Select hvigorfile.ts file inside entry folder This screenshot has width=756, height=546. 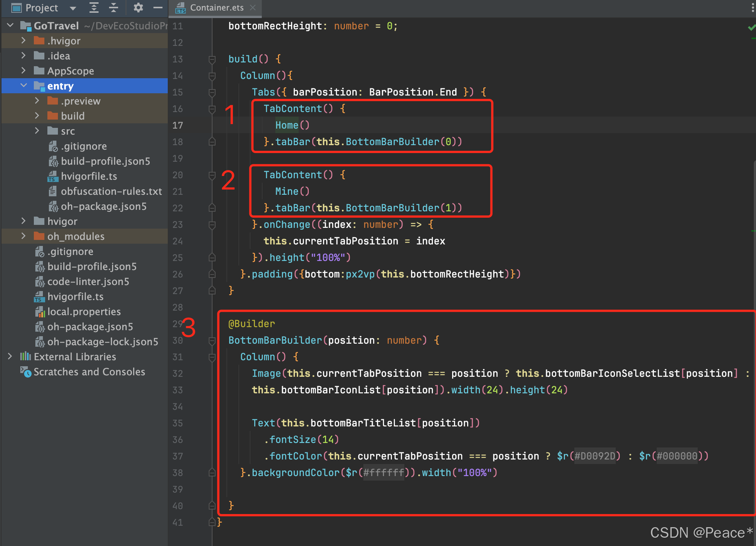(x=89, y=176)
